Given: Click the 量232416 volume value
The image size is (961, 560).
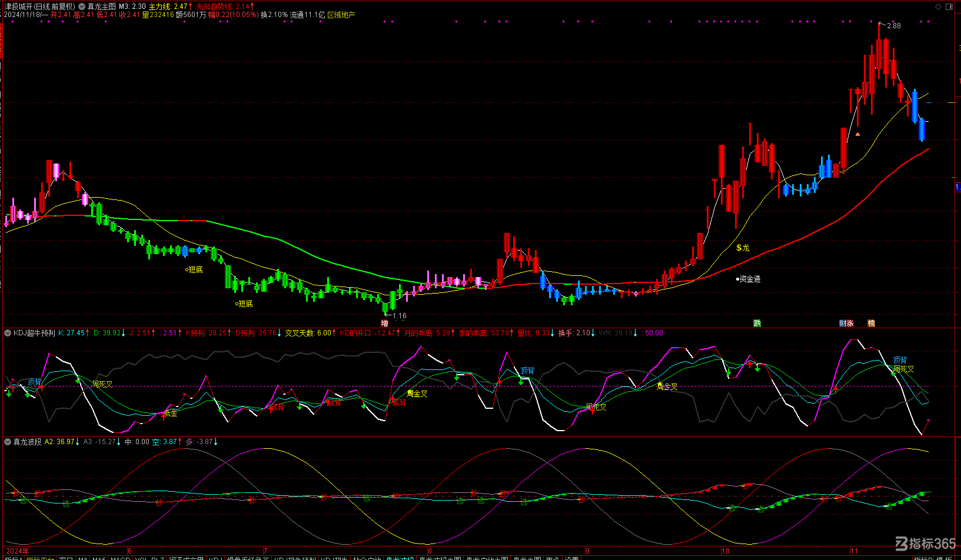Looking at the screenshot, I should click(158, 15).
